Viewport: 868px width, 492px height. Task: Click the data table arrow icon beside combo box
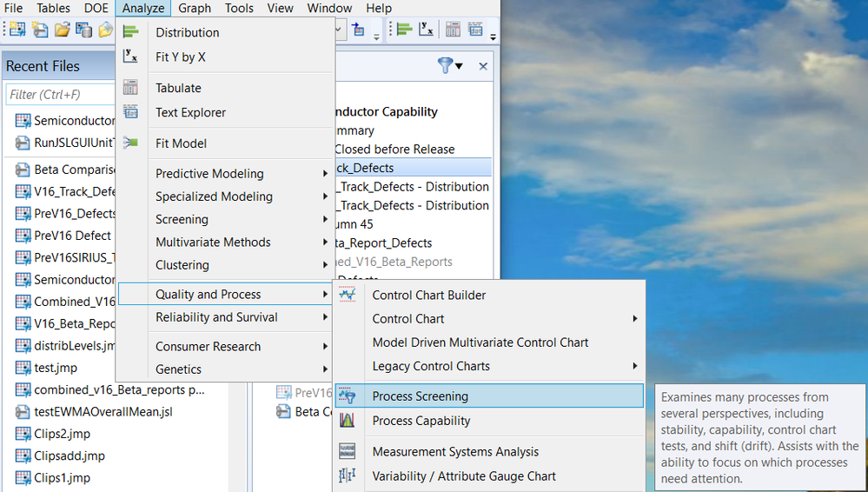tap(358, 30)
